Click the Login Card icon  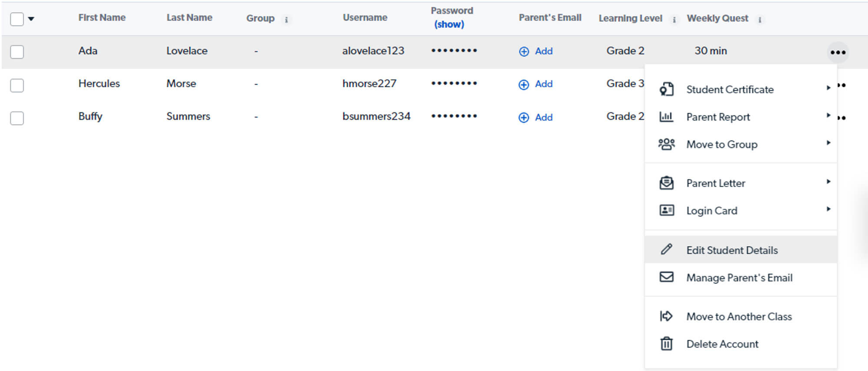[666, 210]
